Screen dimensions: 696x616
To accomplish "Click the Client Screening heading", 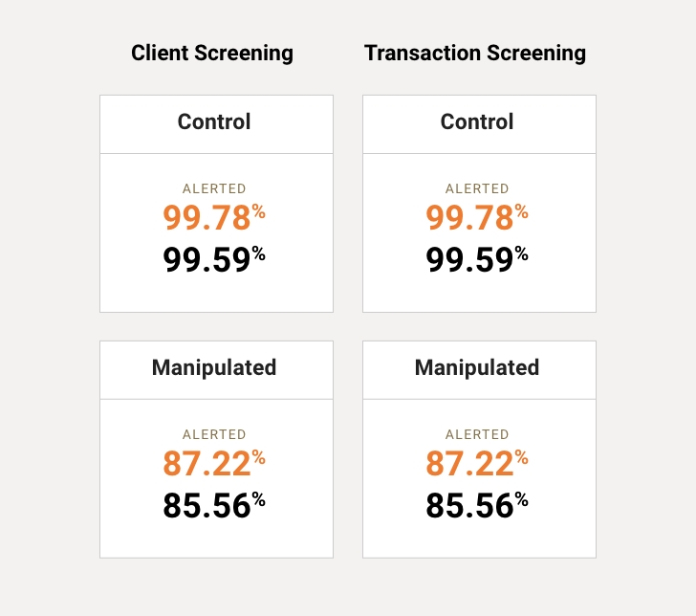I will [212, 54].
